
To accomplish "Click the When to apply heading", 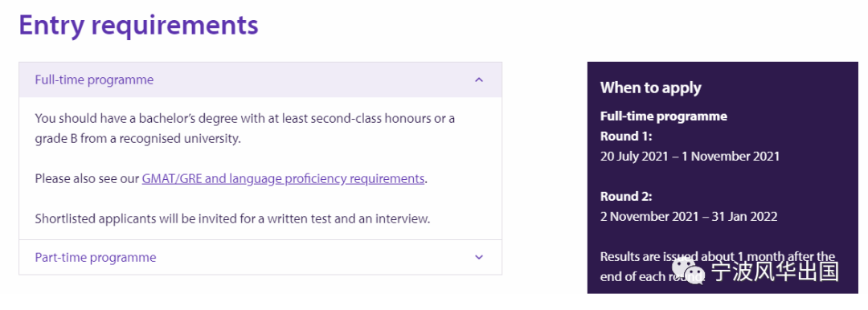I will (x=650, y=88).
